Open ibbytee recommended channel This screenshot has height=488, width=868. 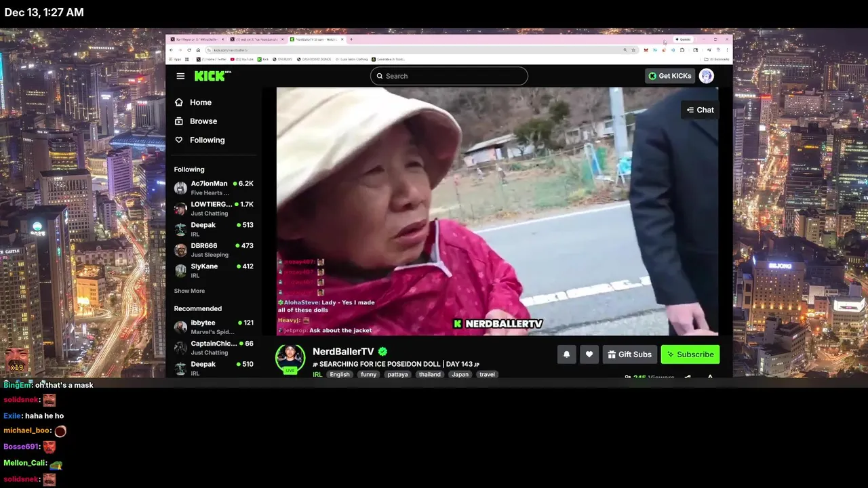214,327
